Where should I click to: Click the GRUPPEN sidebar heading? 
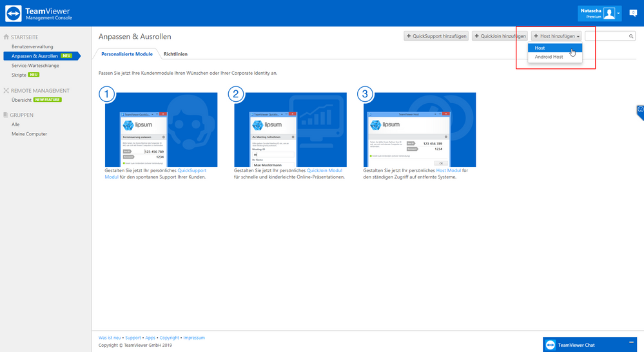22,115
